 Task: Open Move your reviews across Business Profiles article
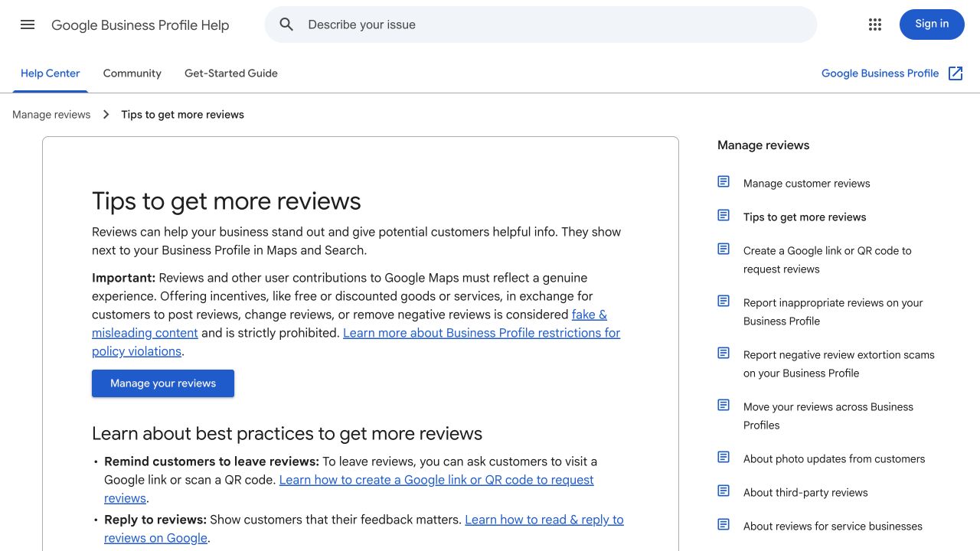(828, 416)
